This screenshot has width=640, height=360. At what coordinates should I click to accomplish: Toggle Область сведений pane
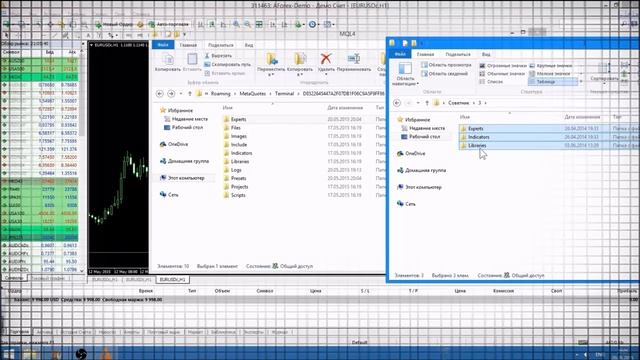444,73
